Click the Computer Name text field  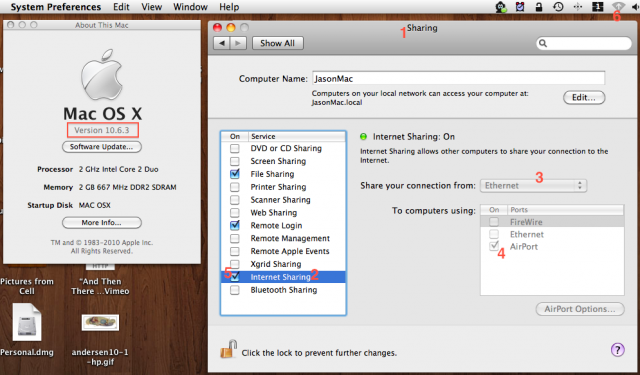click(x=458, y=78)
